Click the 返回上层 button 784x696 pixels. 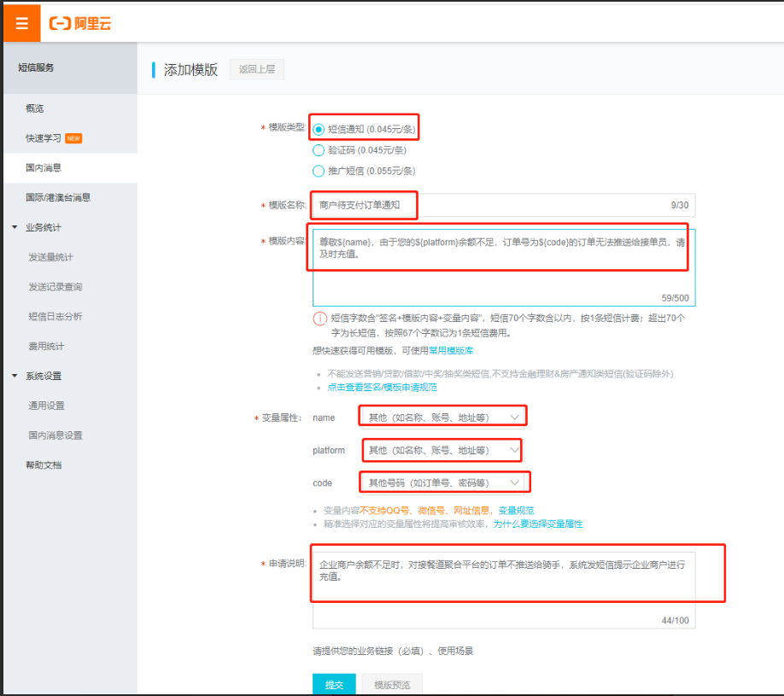click(256, 69)
